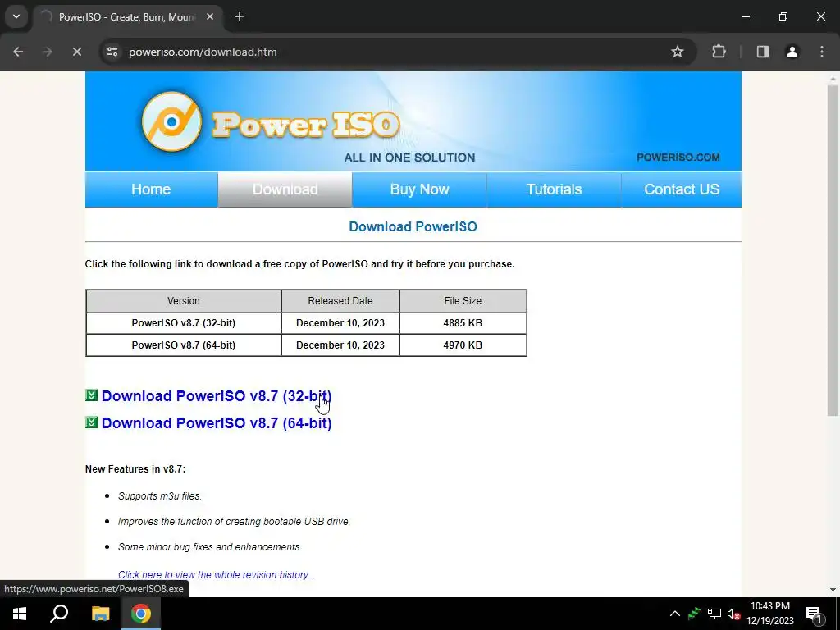Click 'File Size' table header
The height and width of the screenshot is (630, 840).
463,301
